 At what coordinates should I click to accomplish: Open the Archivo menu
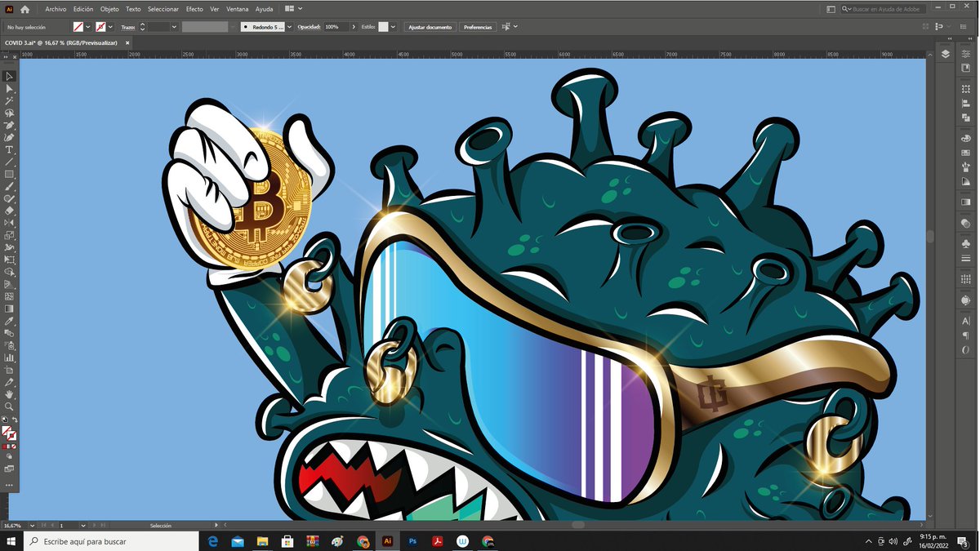[56, 9]
